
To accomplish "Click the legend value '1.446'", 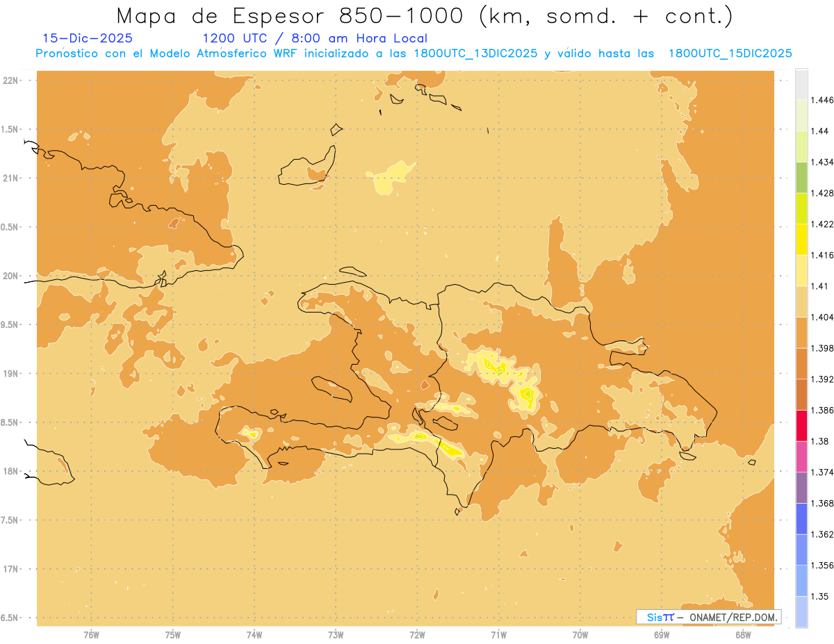I will pos(821,100).
